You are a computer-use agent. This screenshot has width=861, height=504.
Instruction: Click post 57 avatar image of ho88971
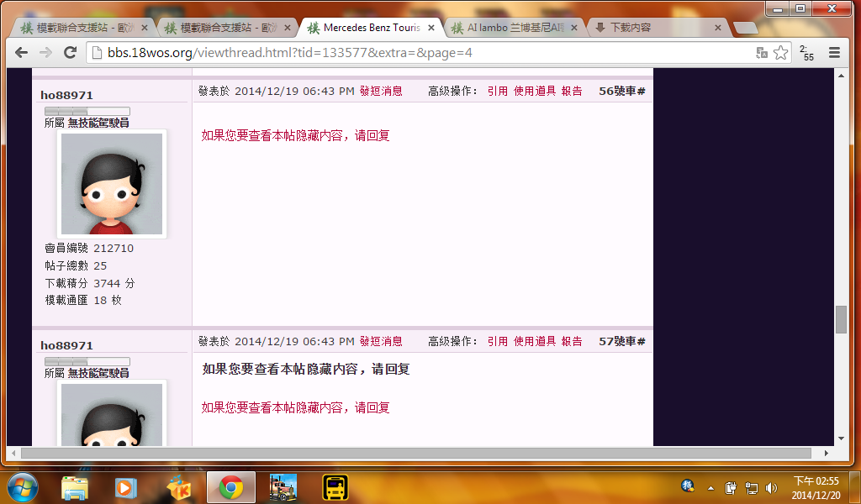112,413
